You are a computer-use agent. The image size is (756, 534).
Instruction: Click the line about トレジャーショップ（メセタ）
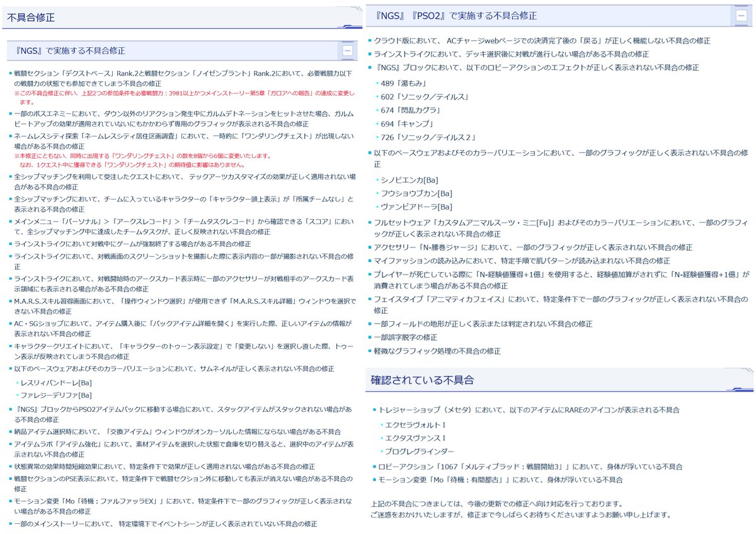coord(529,410)
